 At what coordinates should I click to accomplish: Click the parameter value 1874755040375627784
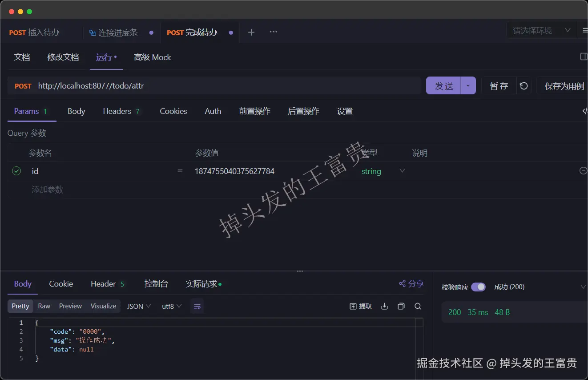tap(234, 171)
